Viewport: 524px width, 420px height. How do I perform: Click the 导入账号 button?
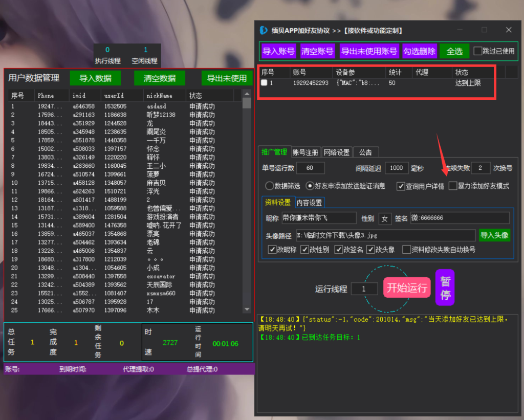coord(278,51)
